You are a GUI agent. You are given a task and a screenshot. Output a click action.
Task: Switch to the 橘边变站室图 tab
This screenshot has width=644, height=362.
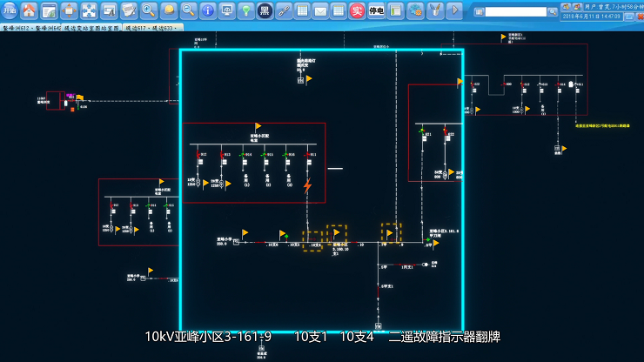pyautogui.click(x=91, y=28)
